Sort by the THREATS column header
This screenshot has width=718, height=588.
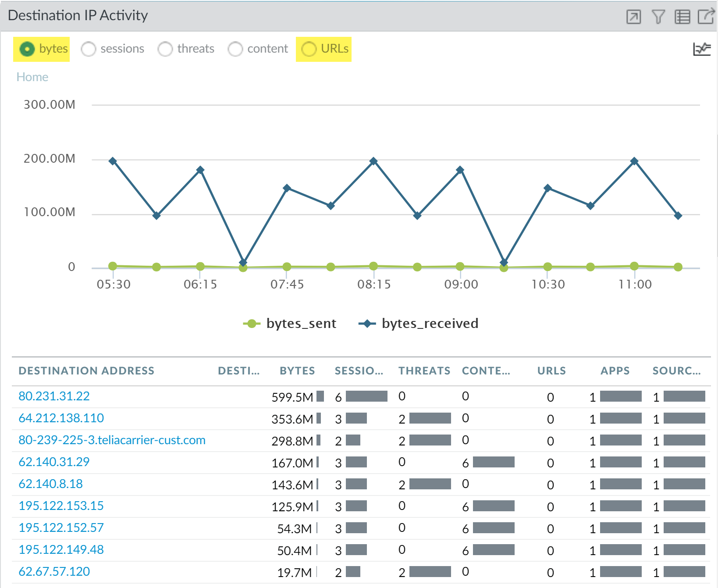coord(424,371)
